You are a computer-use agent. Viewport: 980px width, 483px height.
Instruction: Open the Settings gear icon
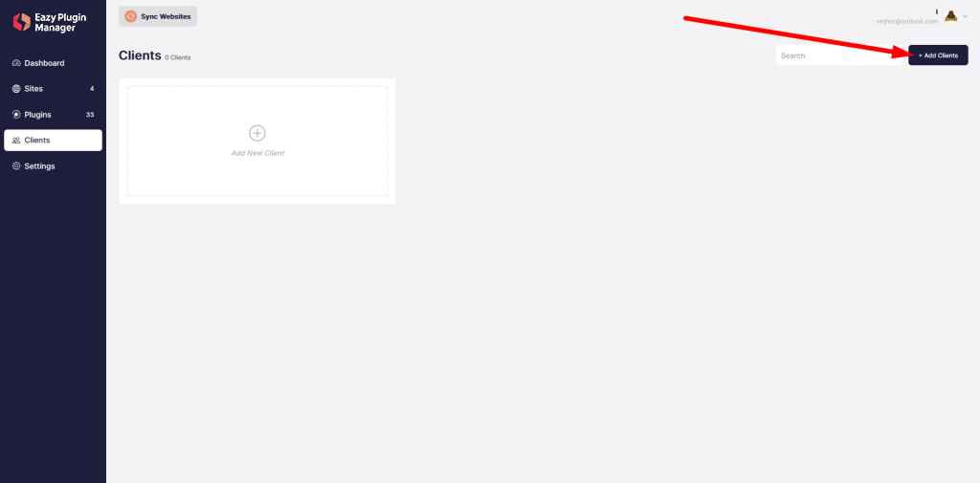tap(16, 166)
